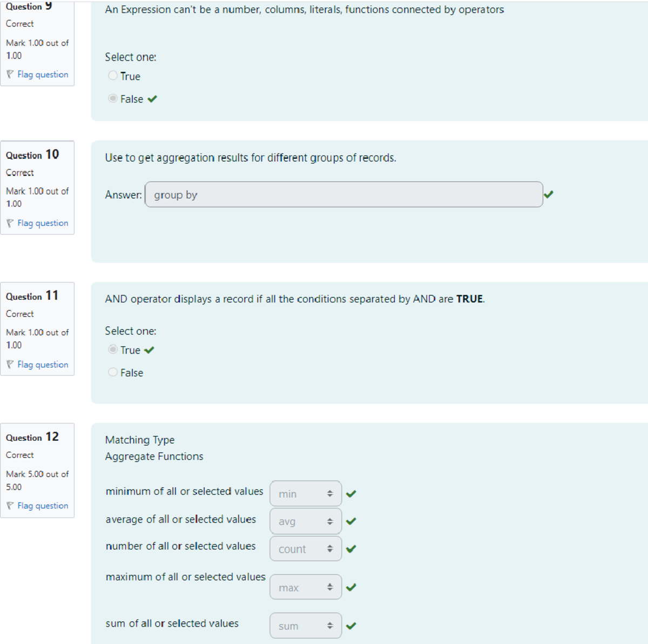Click the text 'sum of all or selected values'

coord(172,623)
